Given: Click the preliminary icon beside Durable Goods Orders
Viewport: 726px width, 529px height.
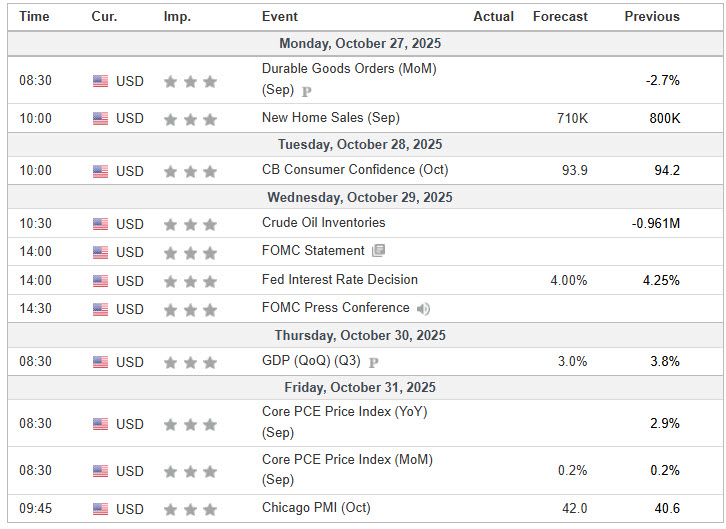Looking at the screenshot, I should tap(307, 91).
